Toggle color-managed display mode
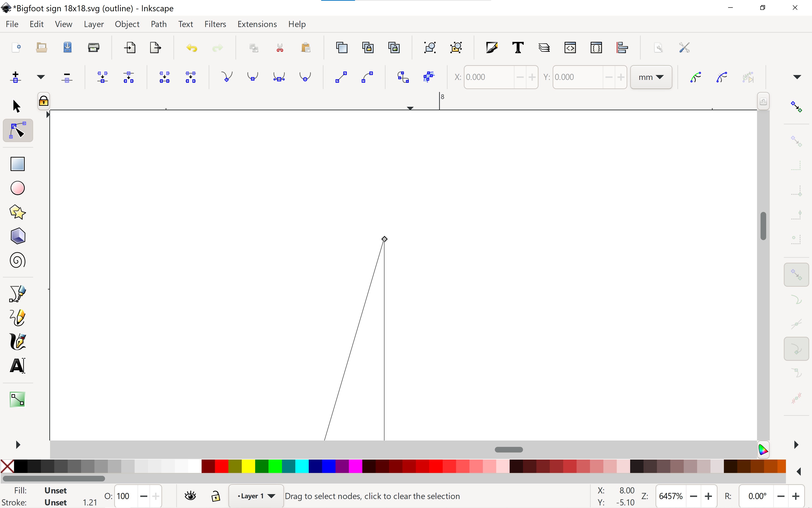 [763, 449]
